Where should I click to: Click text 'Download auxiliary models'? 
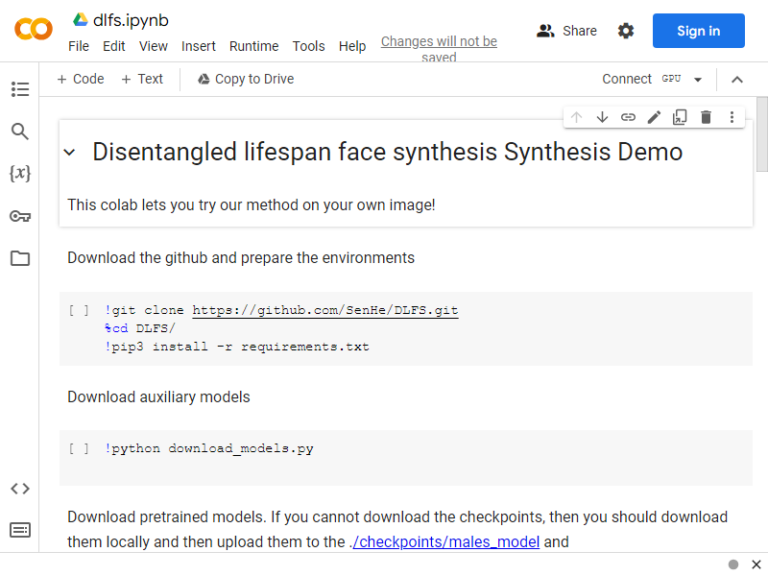point(159,397)
